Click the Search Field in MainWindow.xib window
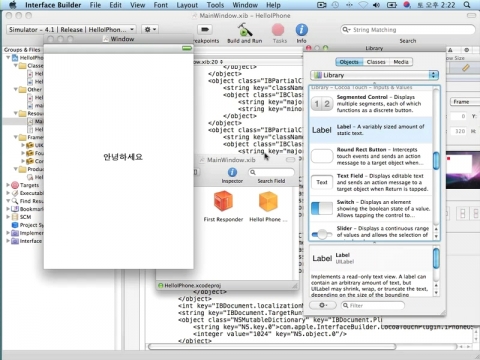480x360 pixels. (x=271, y=172)
